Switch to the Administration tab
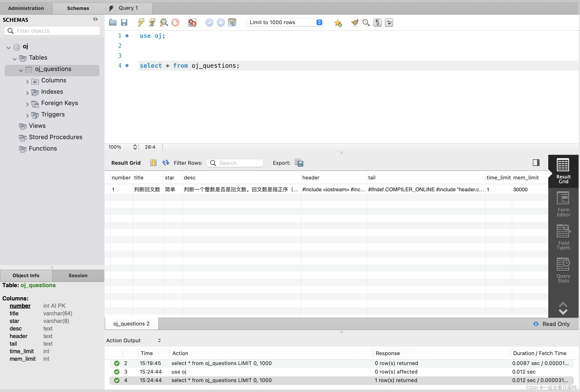This screenshot has height=392, width=580. 26,8
